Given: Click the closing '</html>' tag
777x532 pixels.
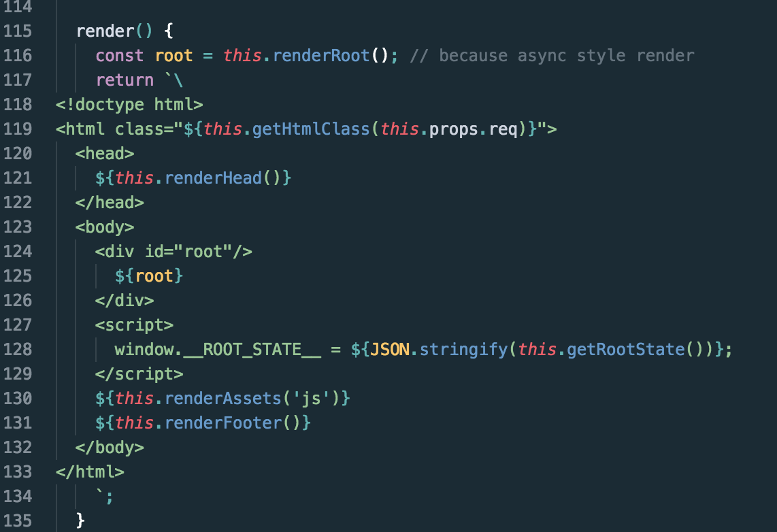Looking at the screenshot, I should coord(90,472).
